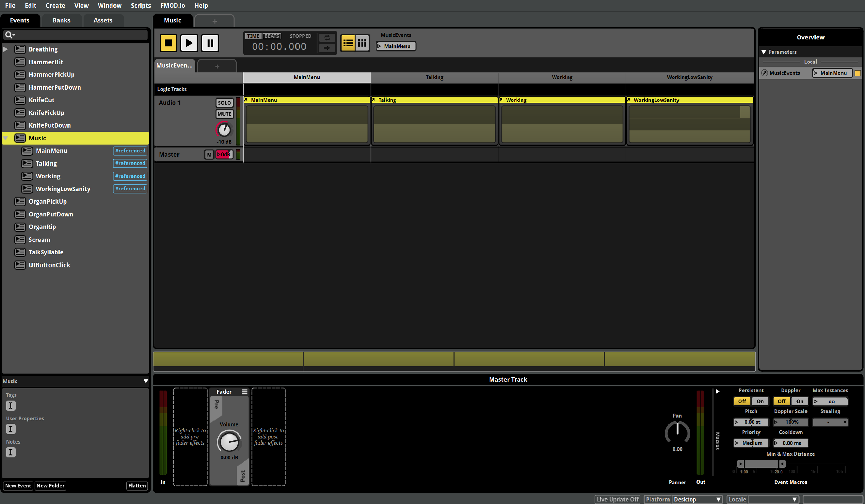The width and height of the screenshot is (865, 504).
Task: Open the Fader effect menu icon
Action: tap(245, 392)
